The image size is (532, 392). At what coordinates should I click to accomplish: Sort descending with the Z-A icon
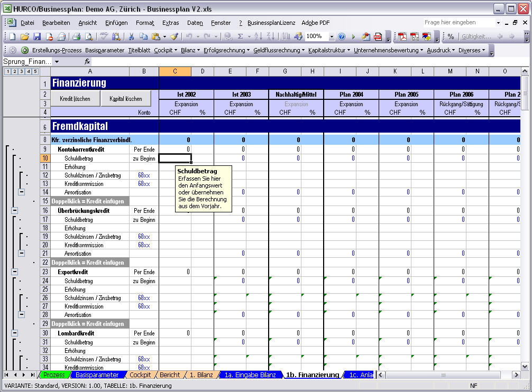point(270,36)
